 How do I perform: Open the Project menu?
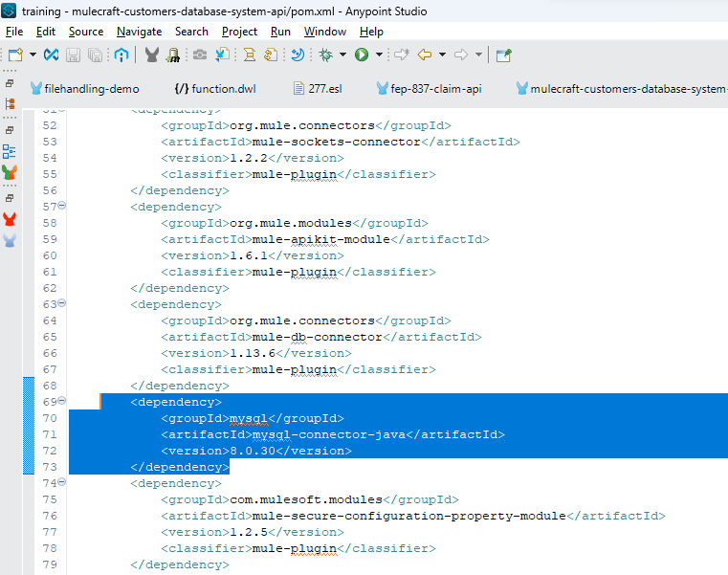pyautogui.click(x=239, y=32)
